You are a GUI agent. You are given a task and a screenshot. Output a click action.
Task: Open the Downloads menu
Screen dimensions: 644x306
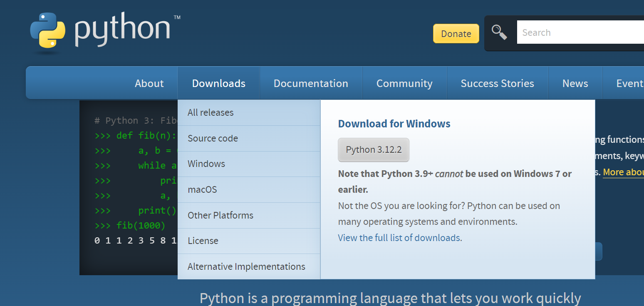click(x=218, y=83)
